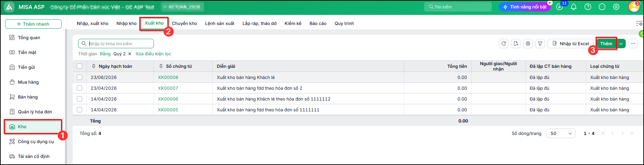Open the top bar system settings gear
The height and width of the screenshot is (165, 644).
pyautogui.click(x=616, y=7)
